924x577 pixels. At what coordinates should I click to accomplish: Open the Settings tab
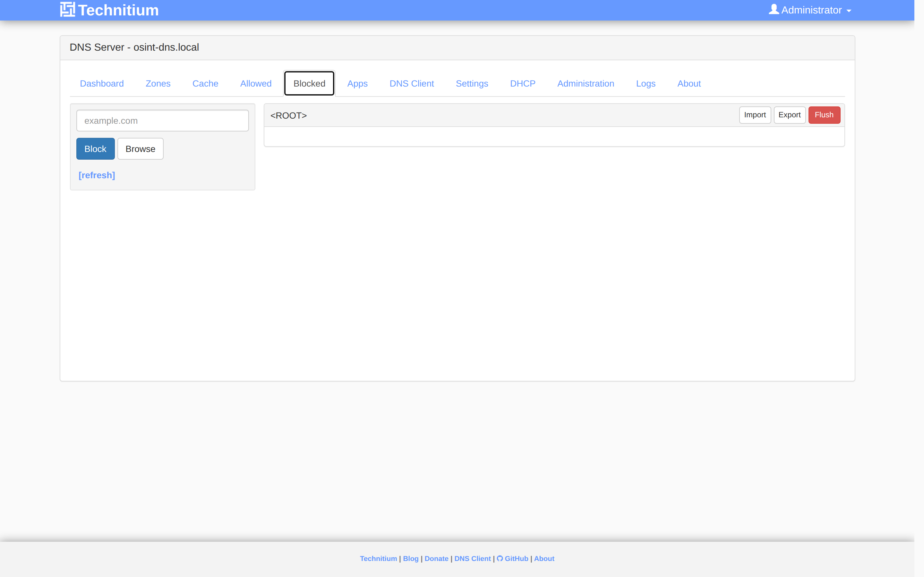[x=472, y=83]
